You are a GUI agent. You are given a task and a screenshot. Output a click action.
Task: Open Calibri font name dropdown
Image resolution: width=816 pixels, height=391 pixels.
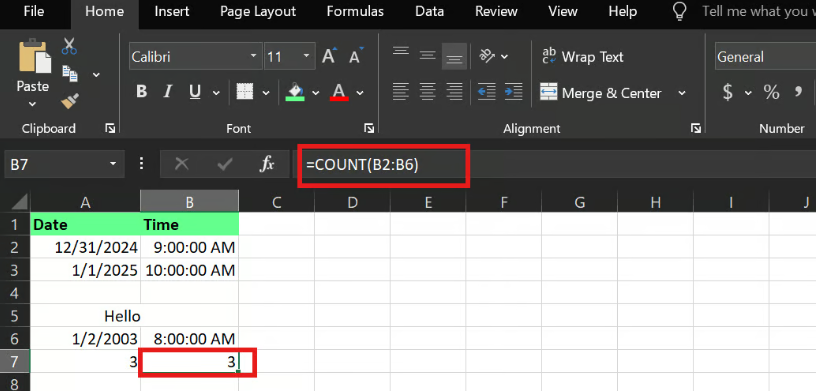pos(253,56)
